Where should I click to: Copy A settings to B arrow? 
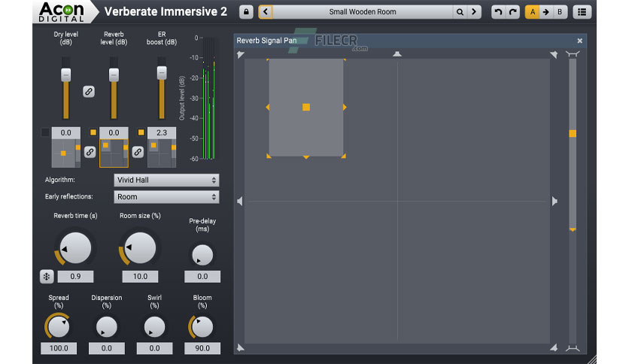(x=546, y=12)
